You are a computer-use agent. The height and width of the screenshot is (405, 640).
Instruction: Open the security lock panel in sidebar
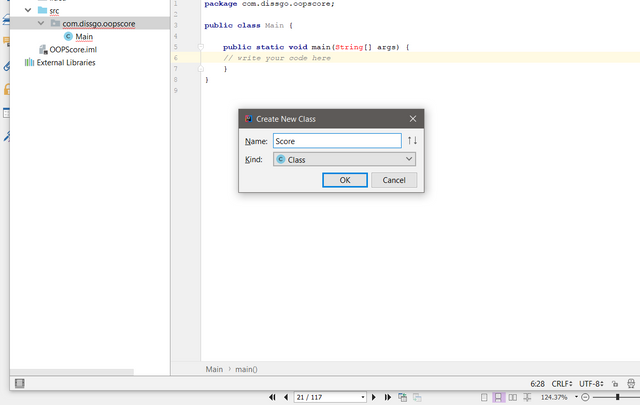tap(7, 89)
